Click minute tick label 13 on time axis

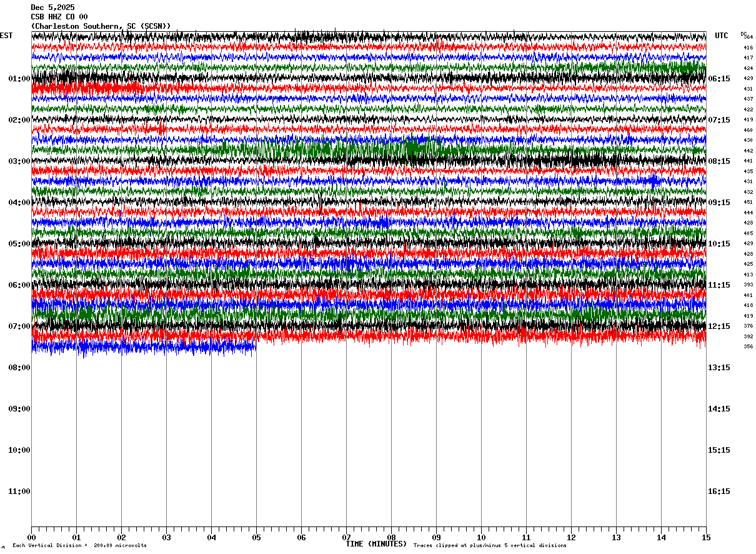(616, 537)
